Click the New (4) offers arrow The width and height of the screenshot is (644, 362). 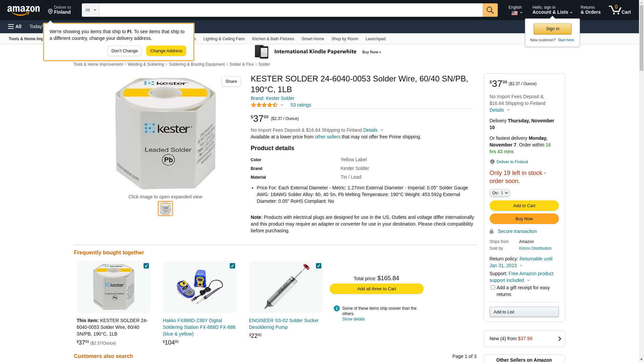coord(559,339)
